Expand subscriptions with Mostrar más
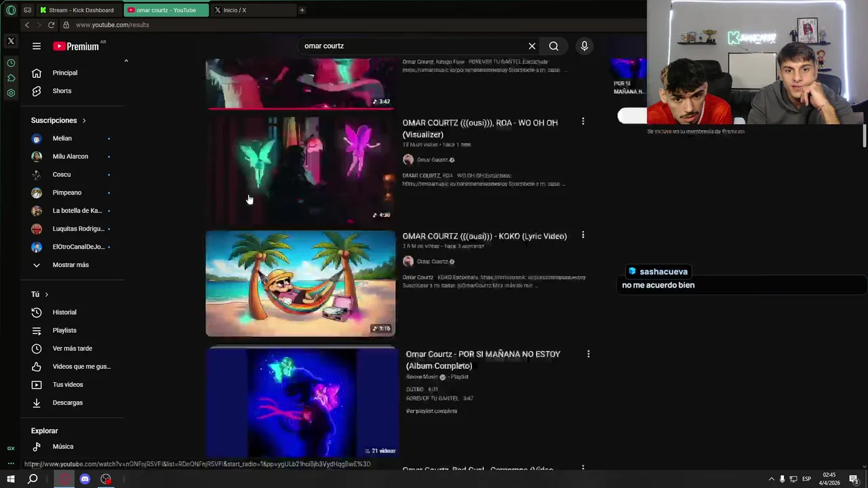The image size is (868, 488). point(71,265)
